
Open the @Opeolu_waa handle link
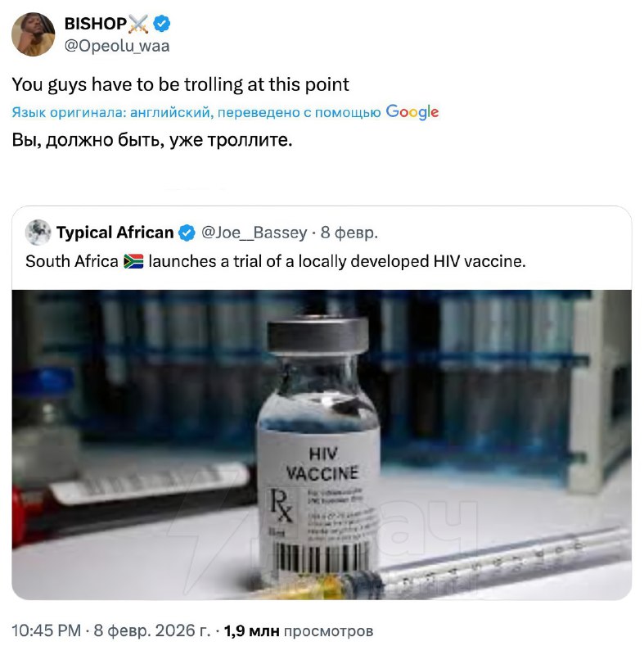coord(117,46)
